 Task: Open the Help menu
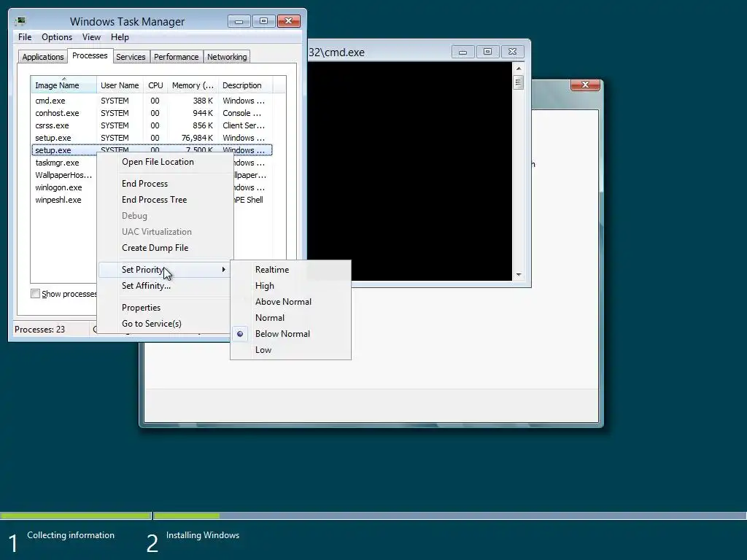pos(120,37)
